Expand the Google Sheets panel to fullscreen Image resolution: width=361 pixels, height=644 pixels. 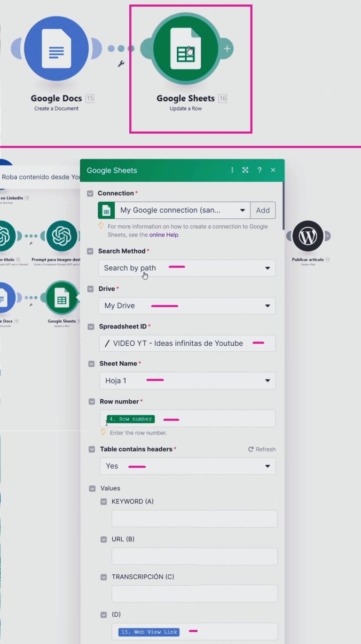(245, 170)
